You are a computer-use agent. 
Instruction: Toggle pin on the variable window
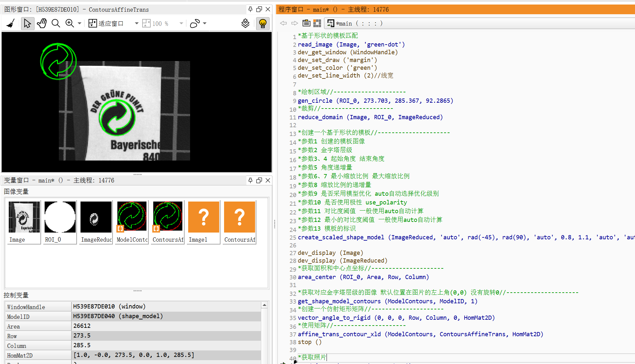pyautogui.click(x=250, y=180)
